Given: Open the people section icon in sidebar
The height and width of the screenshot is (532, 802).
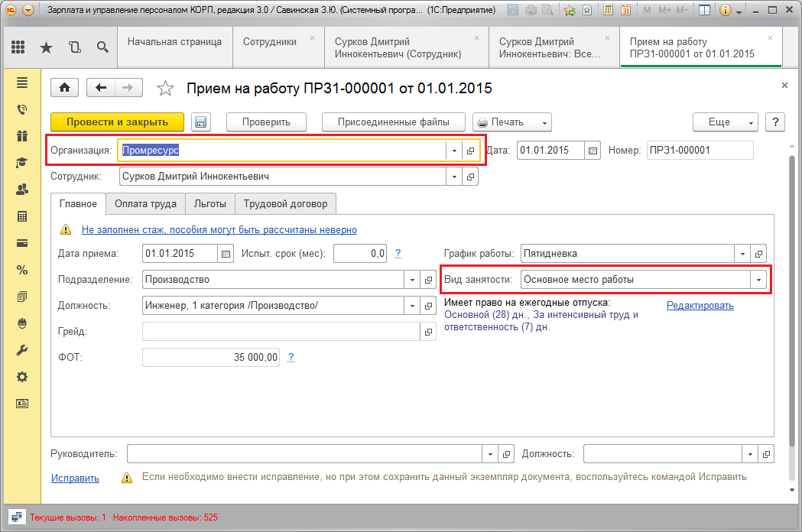Looking at the screenshot, I should click(x=22, y=190).
